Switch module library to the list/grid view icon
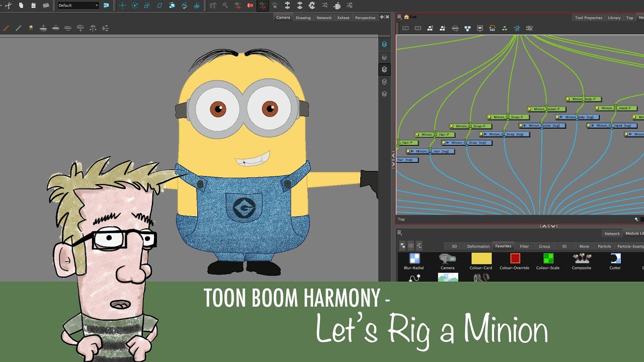The height and width of the screenshot is (362, 644). tap(411, 246)
